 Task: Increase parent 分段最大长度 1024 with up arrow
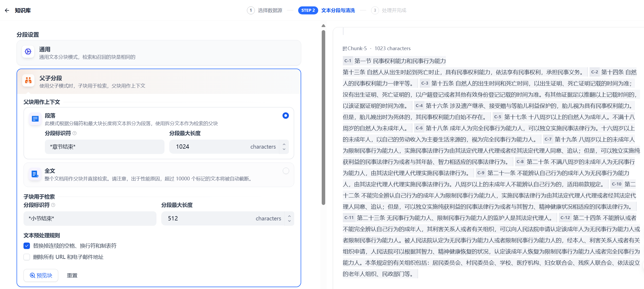point(284,144)
